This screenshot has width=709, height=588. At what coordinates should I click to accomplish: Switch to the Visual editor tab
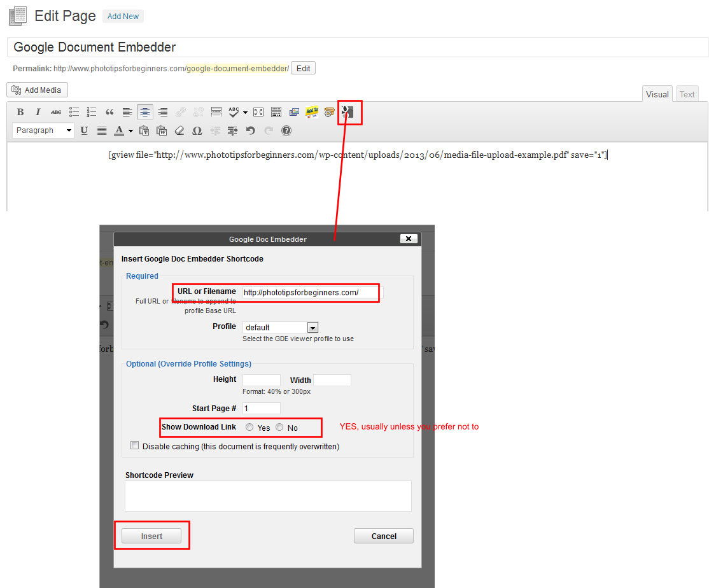pos(657,94)
